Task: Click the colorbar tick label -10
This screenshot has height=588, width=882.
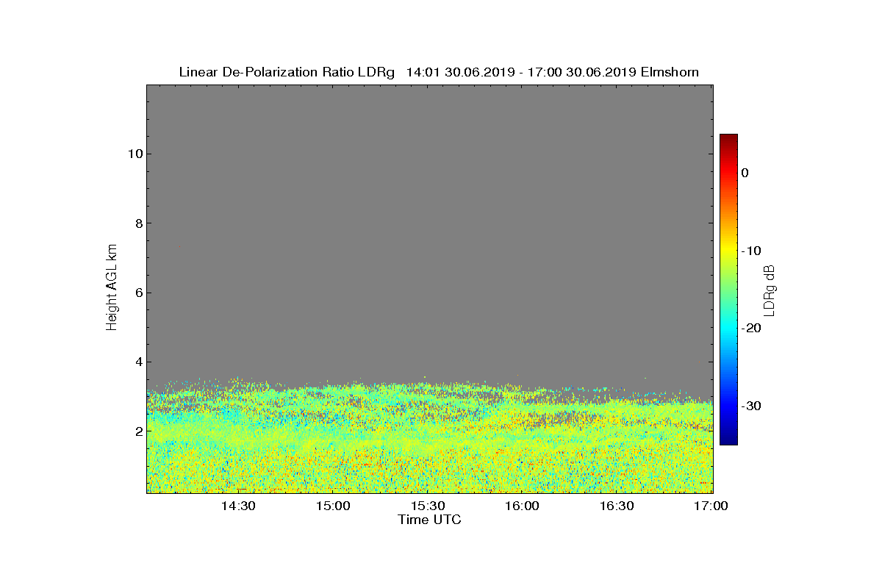Action: pyautogui.click(x=751, y=251)
